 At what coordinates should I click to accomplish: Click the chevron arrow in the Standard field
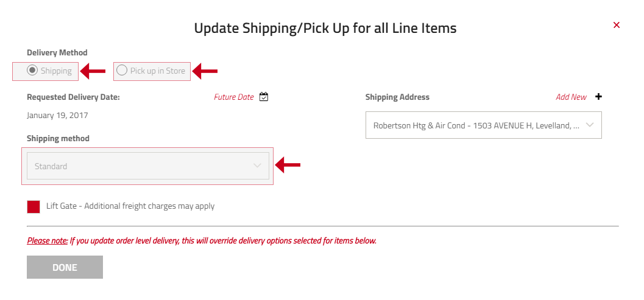point(258,166)
